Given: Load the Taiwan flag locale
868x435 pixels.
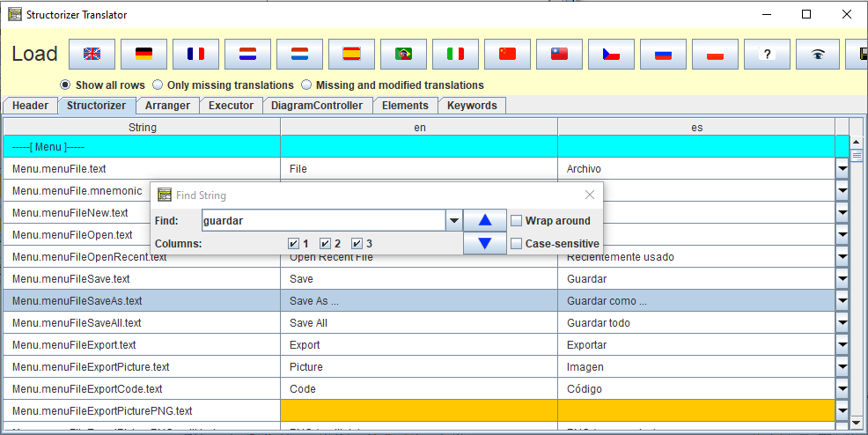Looking at the screenshot, I should coord(559,54).
